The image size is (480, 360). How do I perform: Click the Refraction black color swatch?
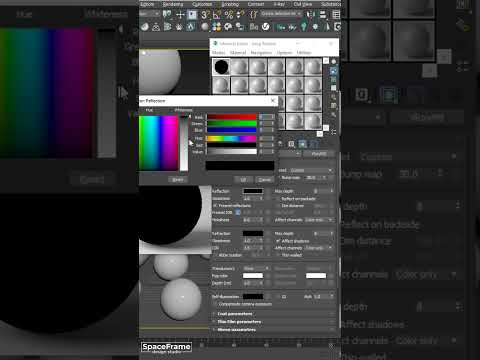253,234
